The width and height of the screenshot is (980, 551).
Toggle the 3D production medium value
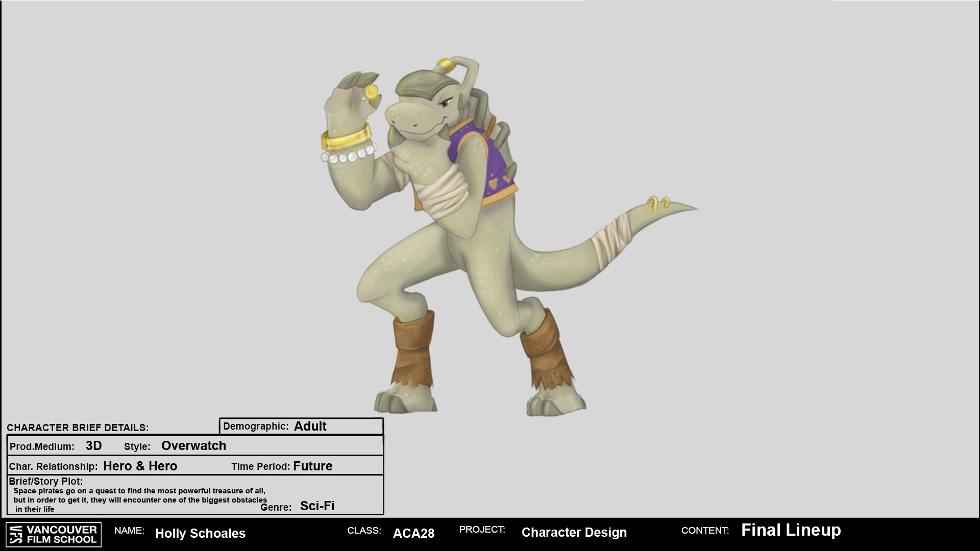point(93,446)
